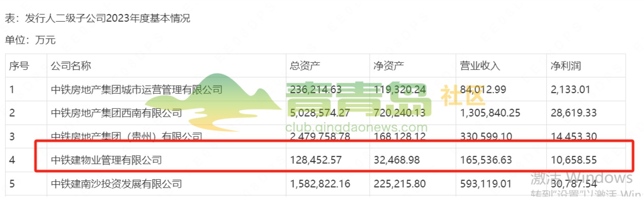This screenshot has width=644, height=204.
Task: Click total assets value 1,582,822.16
Action: (x=320, y=183)
